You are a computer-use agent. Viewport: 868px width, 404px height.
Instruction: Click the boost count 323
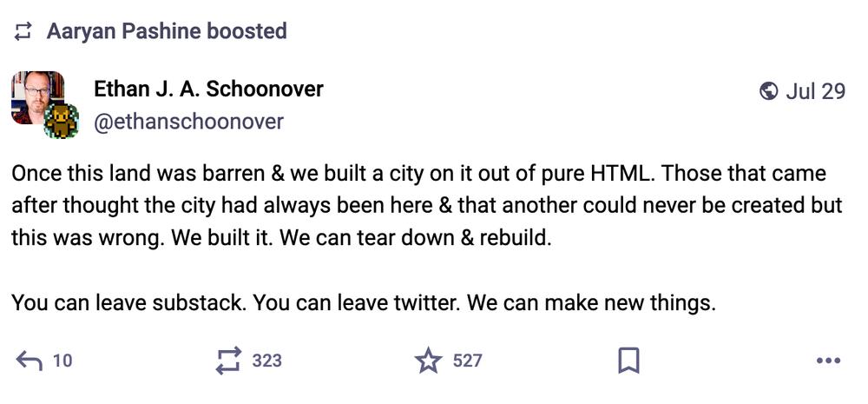point(266,361)
